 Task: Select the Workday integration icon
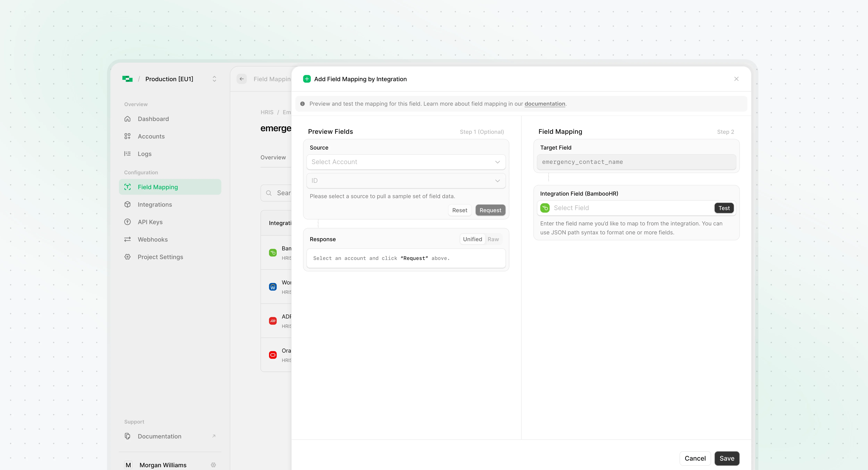pyautogui.click(x=273, y=286)
